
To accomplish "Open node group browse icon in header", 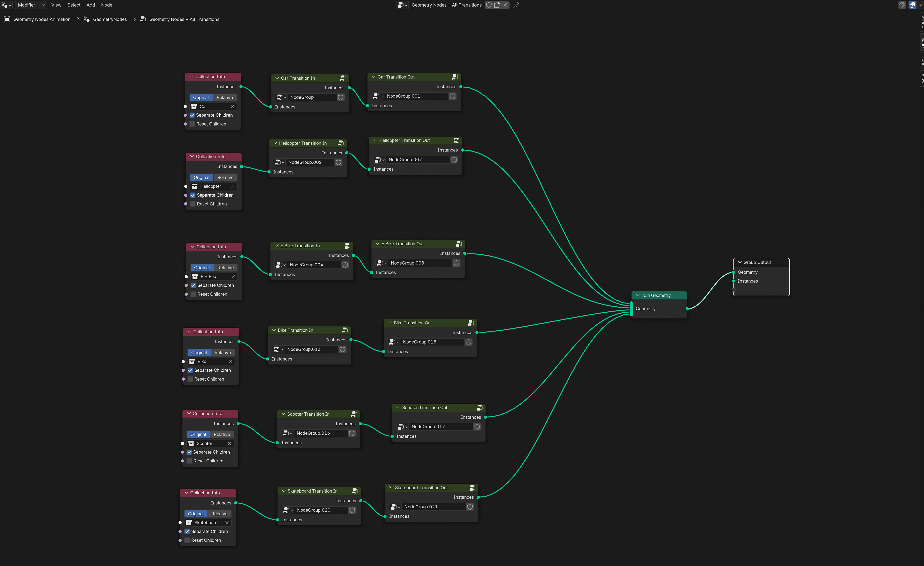I will coord(402,5).
